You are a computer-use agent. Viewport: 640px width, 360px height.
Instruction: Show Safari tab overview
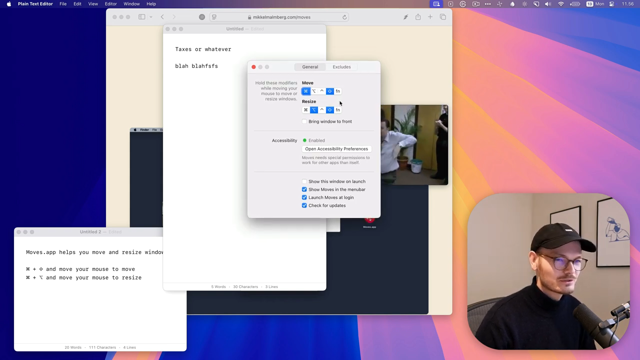pyautogui.click(x=443, y=17)
